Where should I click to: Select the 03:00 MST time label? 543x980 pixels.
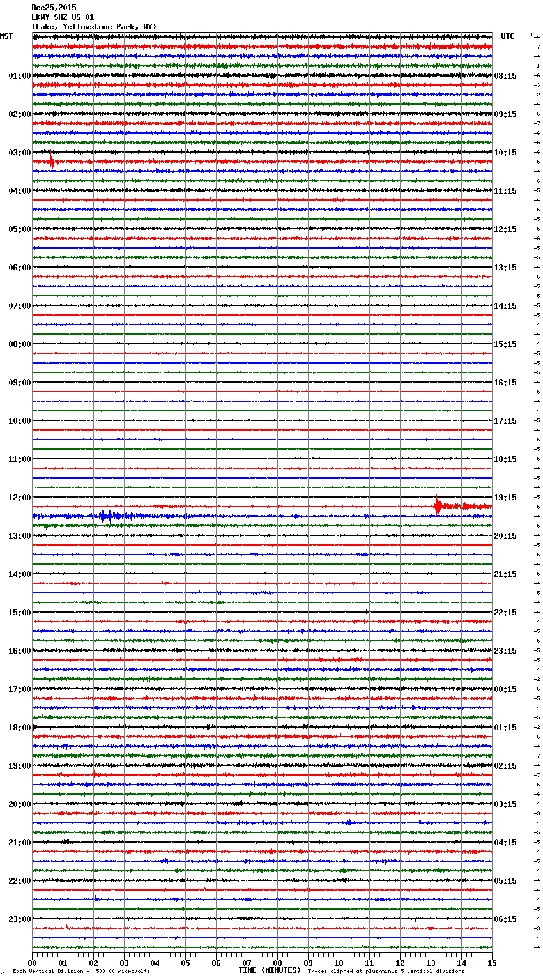coord(19,153)
